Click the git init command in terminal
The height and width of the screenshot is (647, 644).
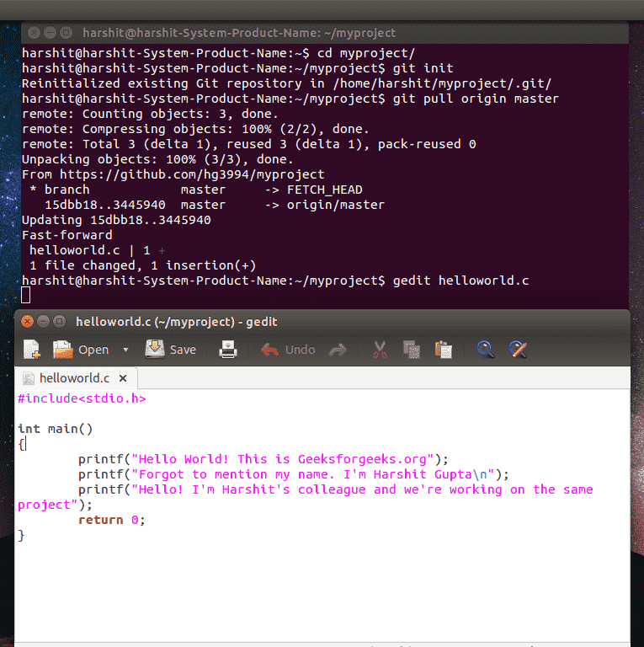[x=423, y=68]
